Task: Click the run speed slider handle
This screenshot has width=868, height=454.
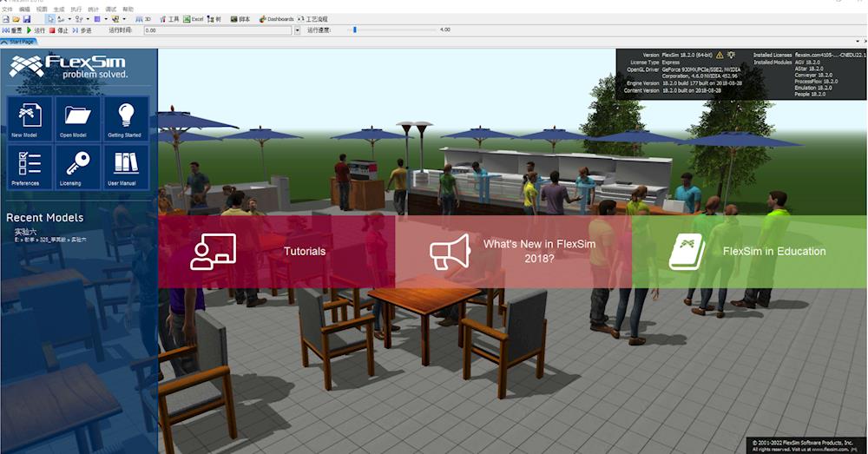Action: tap(354, 30)
